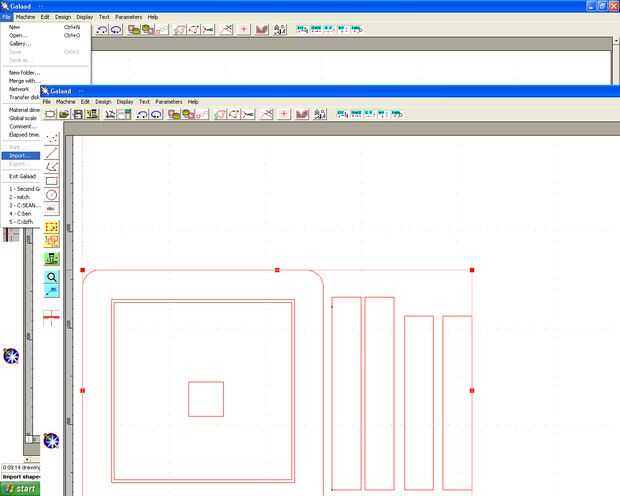Open Edit menu in front Galaad window

click(85, 102)
